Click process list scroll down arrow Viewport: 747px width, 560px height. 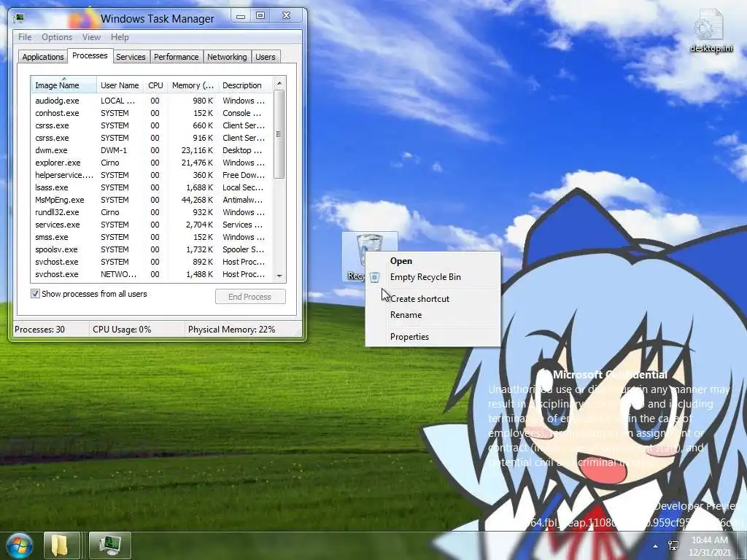(x=279, y=276)
